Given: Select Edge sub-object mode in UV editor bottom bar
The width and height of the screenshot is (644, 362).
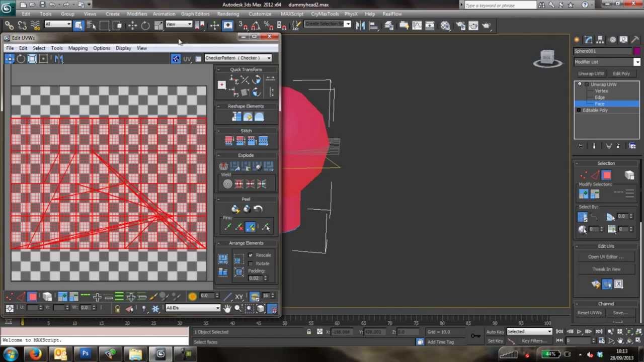Looking at the screenshot, I should click(x=21, y=297).
